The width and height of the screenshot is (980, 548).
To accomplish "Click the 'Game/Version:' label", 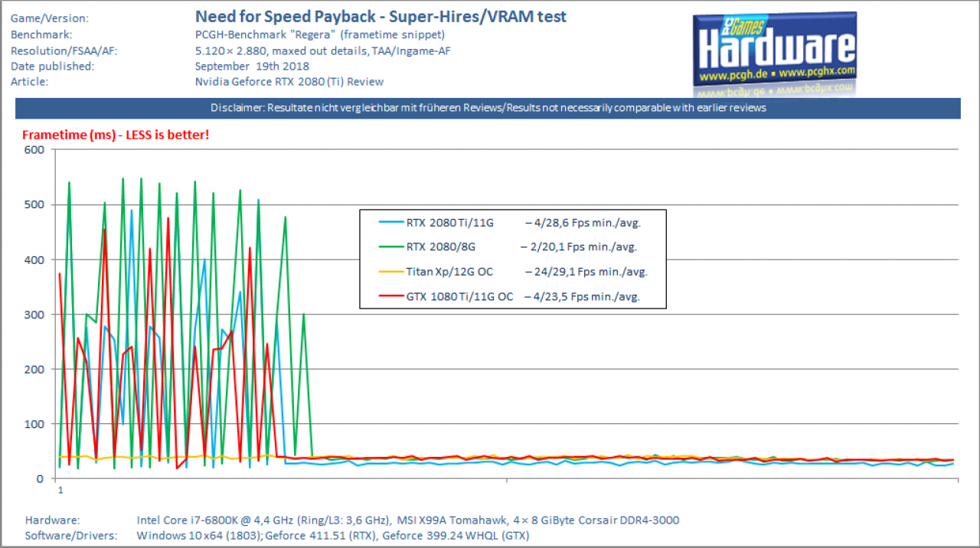I will 50,18.
